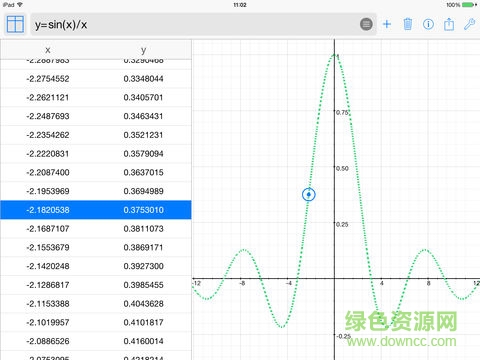This screenshot has height=360, width=480.
Task: Select row with x value -2.1953969
Action: pos(96,191)
